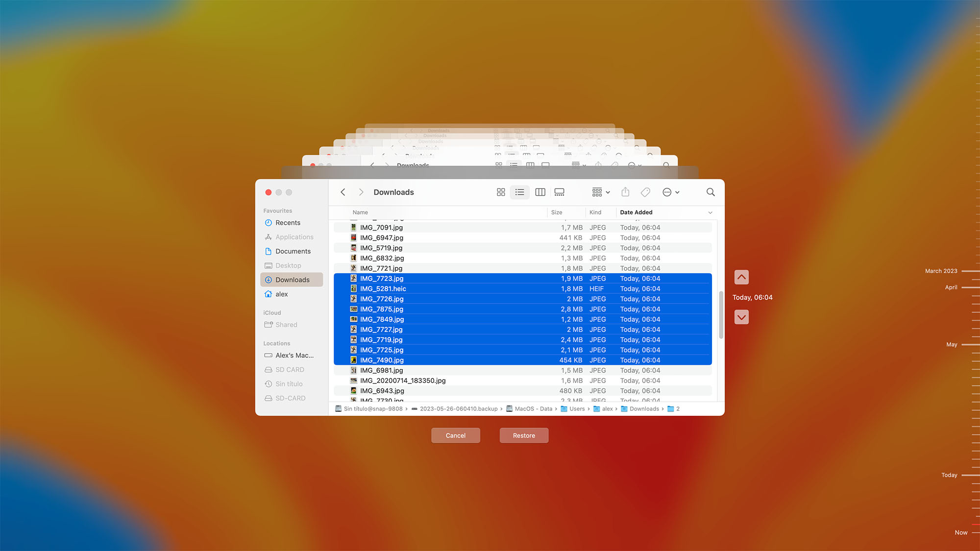Click the Emoji/Quick Actions icon

(x=669, y=192)
